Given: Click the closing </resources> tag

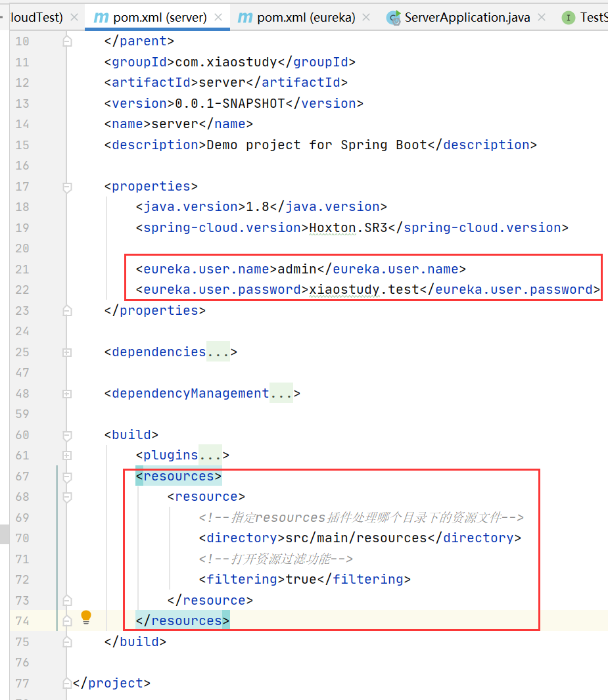Looking at the screenshot, I should point(183,621).
